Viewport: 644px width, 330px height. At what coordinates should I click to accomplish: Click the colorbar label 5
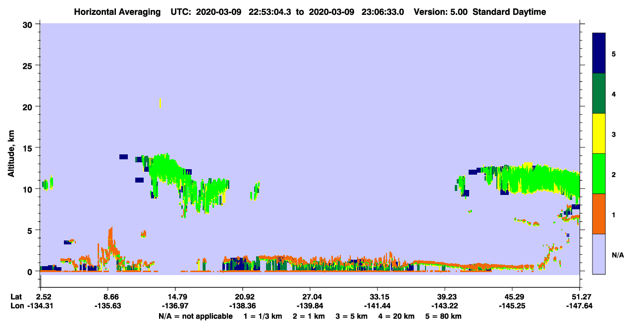[x=614, y=53]
